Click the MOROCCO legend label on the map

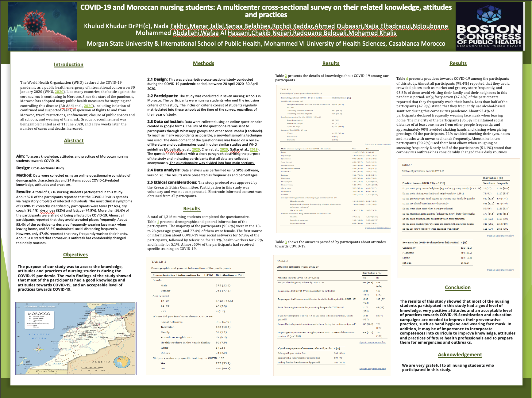click(39, 314)
